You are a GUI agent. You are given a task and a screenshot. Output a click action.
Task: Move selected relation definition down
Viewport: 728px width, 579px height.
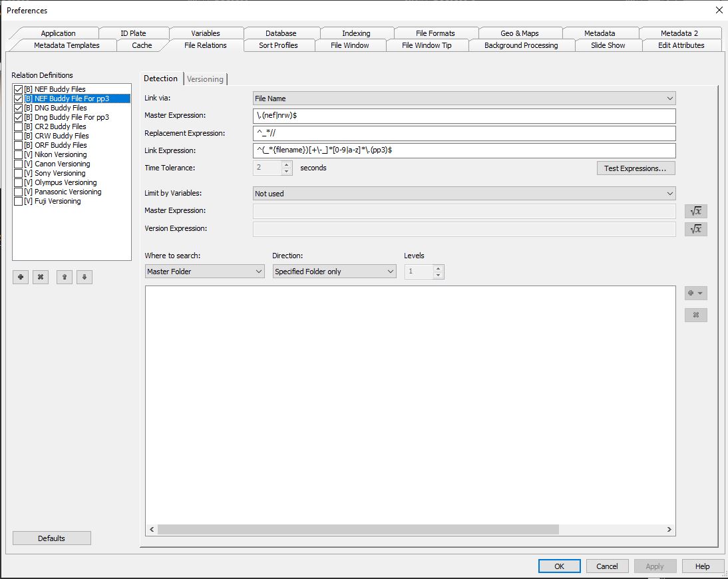(84, 277)
